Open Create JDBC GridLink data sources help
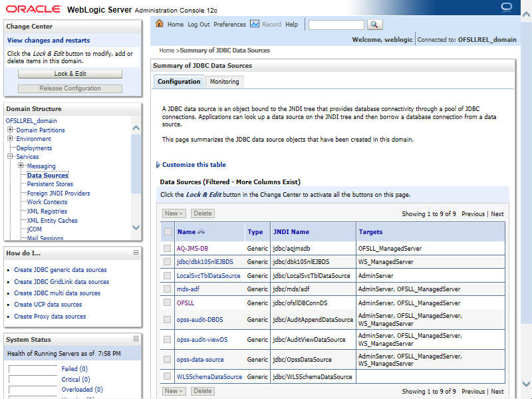Image resolution: width=532 pixels, height=399 pixels. [x=61, y=281]
